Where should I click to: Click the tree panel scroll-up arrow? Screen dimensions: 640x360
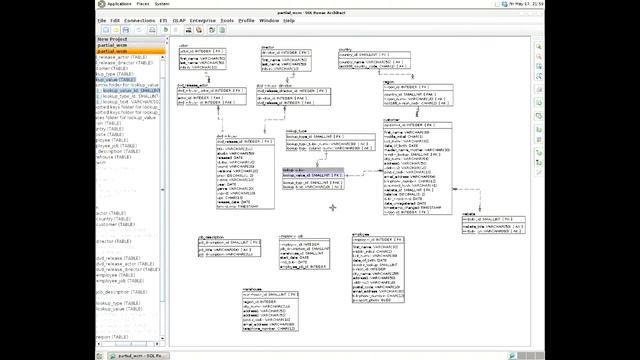pos(163,58)
